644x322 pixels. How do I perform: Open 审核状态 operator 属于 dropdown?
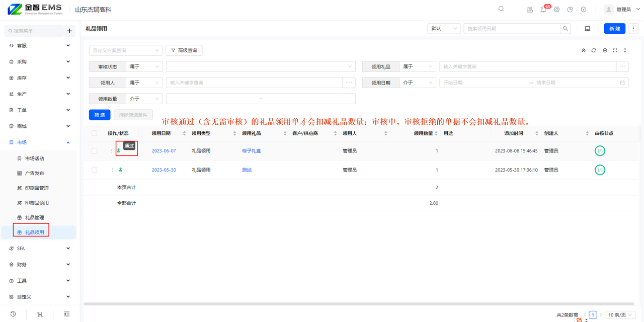144,66
